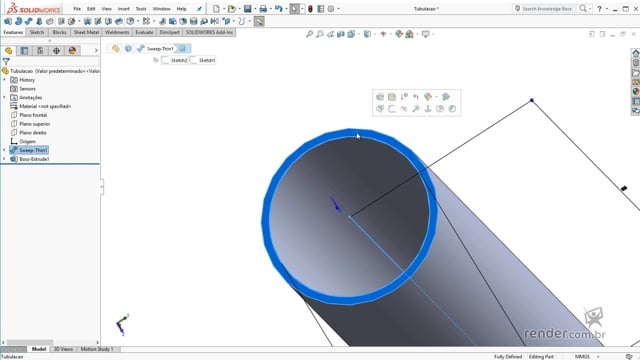The height and width of the screenshot is (360, 640).
Task: Open the DimXpertManager crosshair tab icon
Action: (56, 51)
